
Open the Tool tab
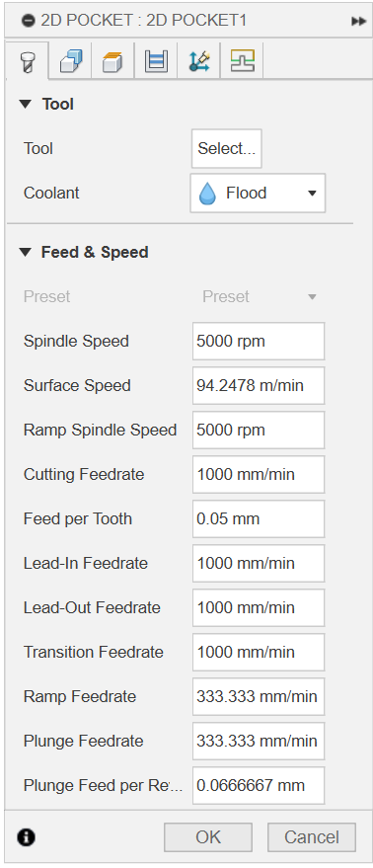tap(26, 61)
